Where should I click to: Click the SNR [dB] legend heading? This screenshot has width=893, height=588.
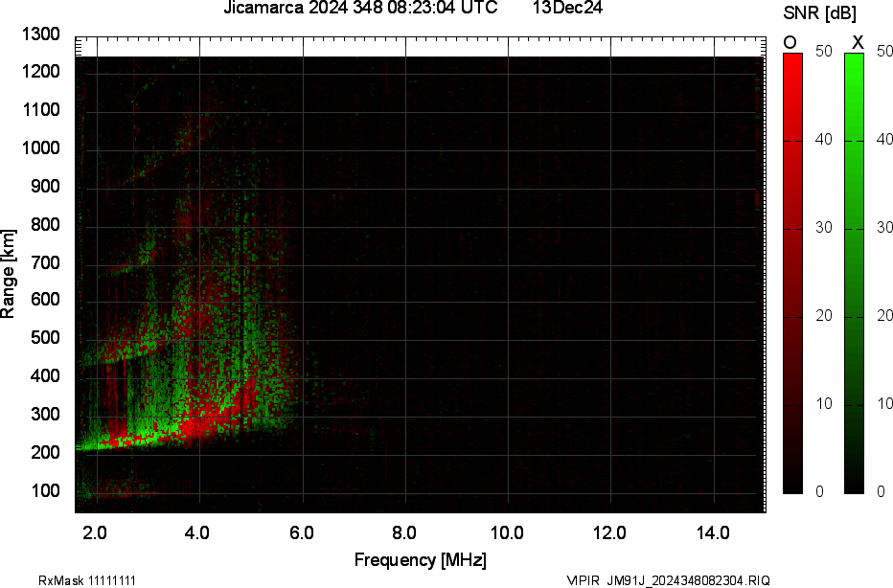(819, 13)
